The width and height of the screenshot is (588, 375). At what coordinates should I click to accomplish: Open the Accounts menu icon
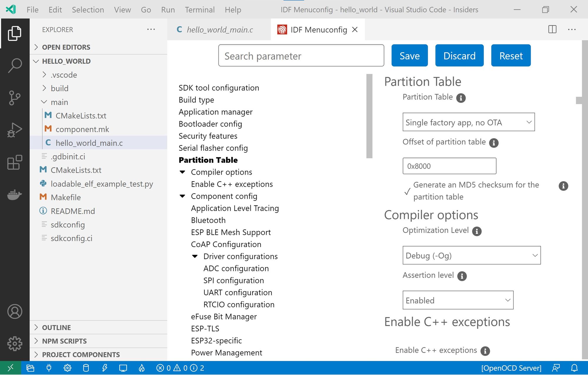point(15,311)
